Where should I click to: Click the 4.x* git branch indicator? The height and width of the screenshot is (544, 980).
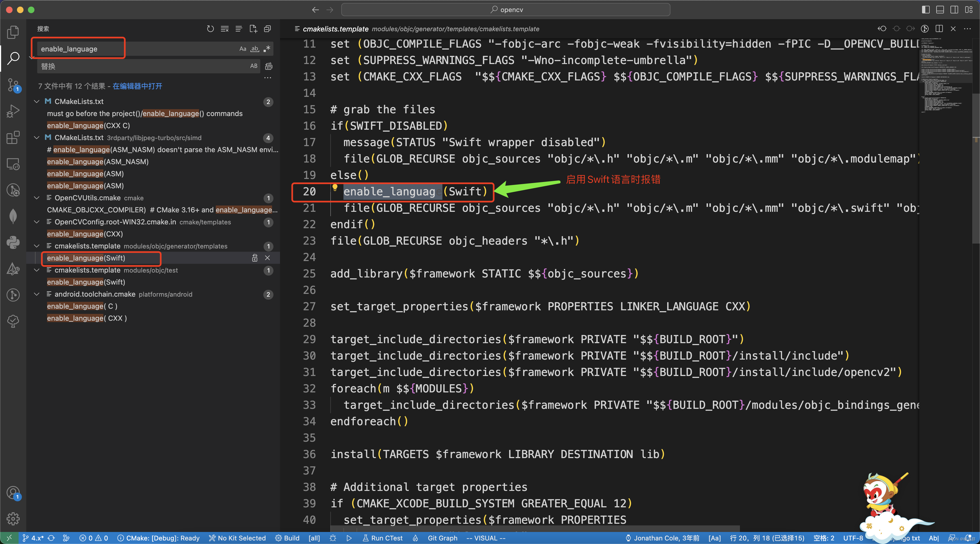click(33, 538)
